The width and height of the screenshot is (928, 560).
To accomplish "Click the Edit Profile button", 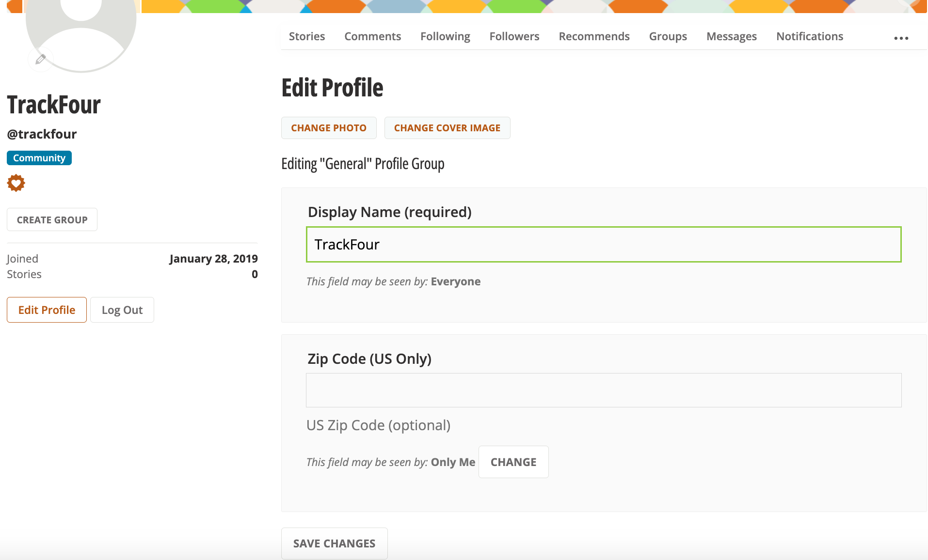I will 47,310.
